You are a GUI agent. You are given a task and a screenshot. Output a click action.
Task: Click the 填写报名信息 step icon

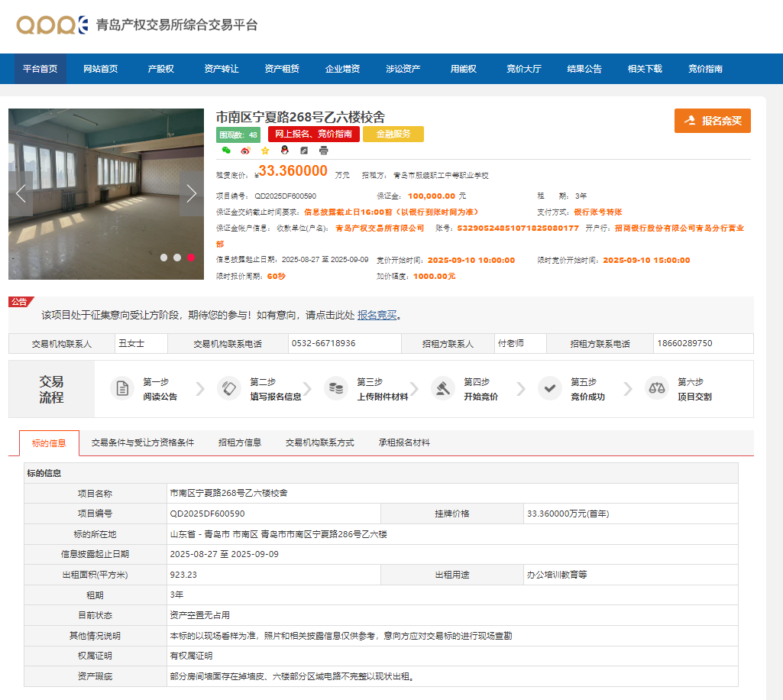point(229,388)
